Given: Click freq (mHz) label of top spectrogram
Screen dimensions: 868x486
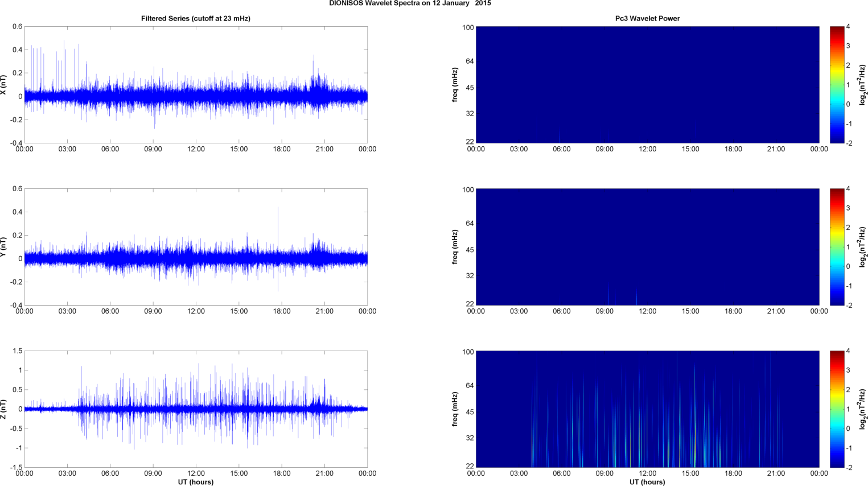Looking at the screenshot, I should (x=455, y=85).
